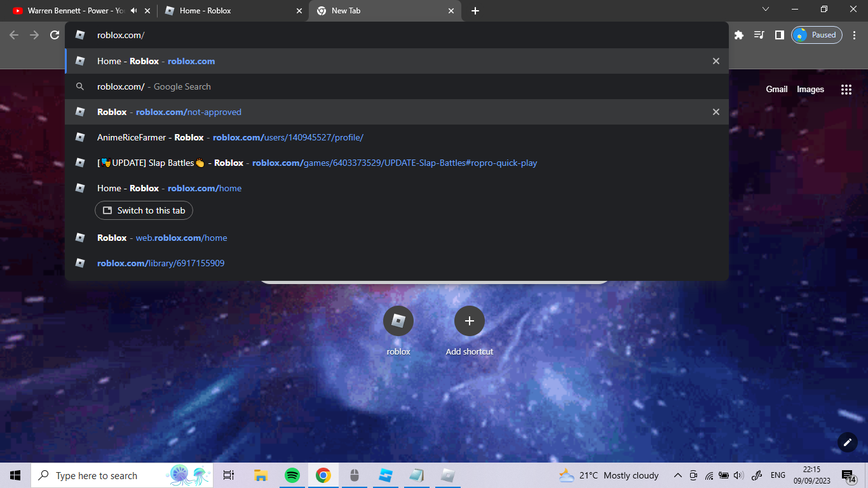Open the Images link
The height and width of the screenshot is (488, 868).
click(x=810, y=90)
